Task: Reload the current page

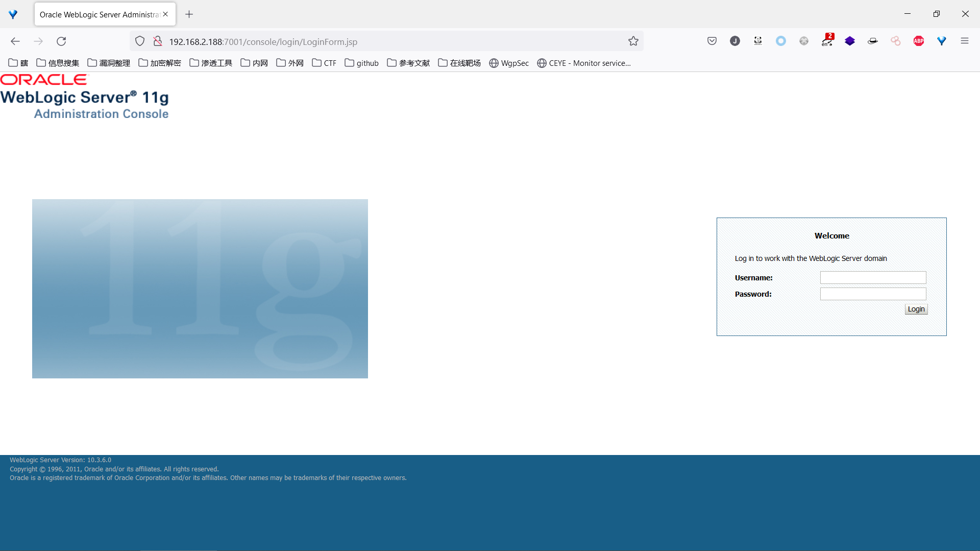Action: click(x=61, y=41)
